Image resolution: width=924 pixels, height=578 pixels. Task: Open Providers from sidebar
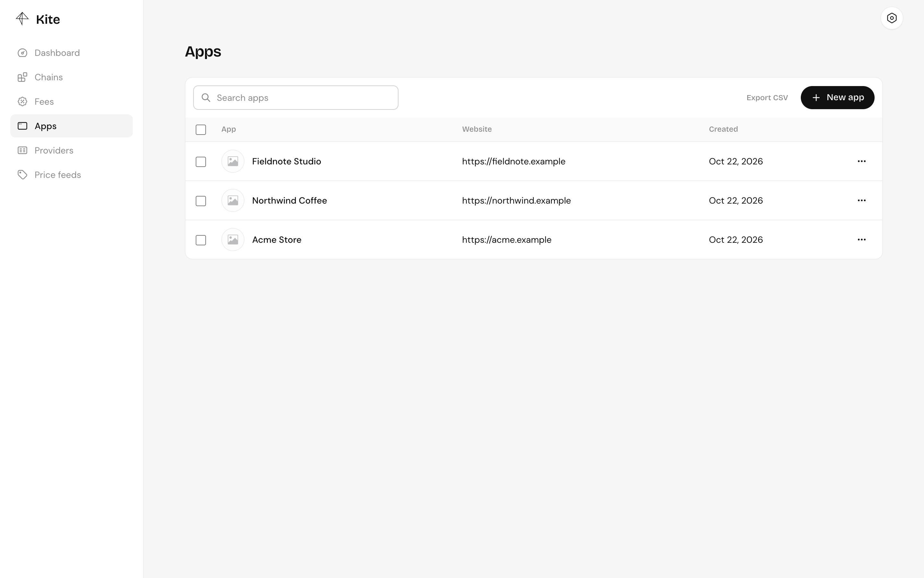click(72, 150)
